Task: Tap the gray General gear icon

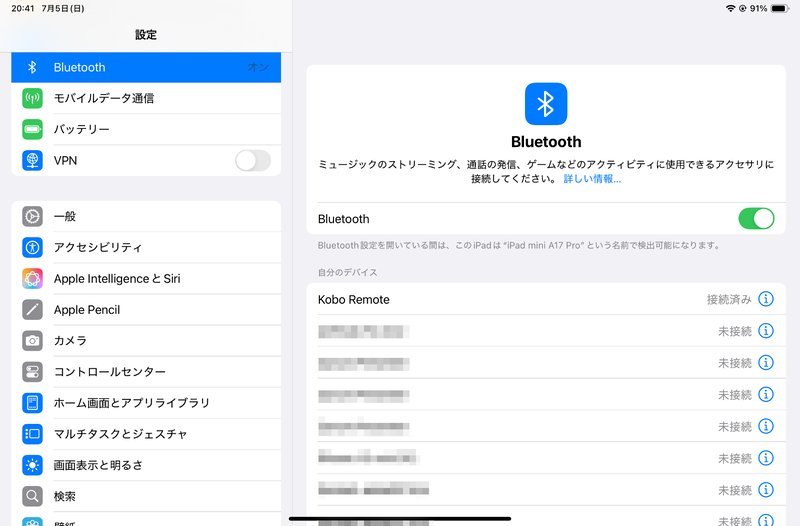Action: pos(32,216)
